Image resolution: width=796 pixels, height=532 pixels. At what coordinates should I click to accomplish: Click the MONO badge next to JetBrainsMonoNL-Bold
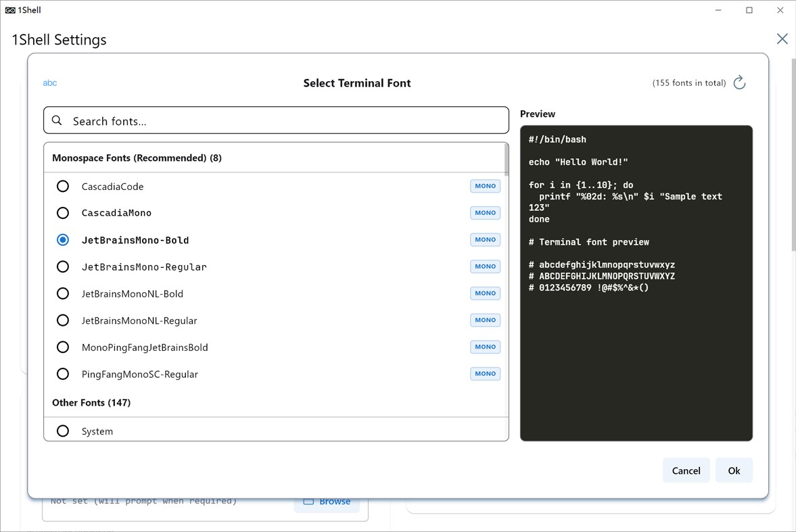pyautogui.click(x=486, y=293)
